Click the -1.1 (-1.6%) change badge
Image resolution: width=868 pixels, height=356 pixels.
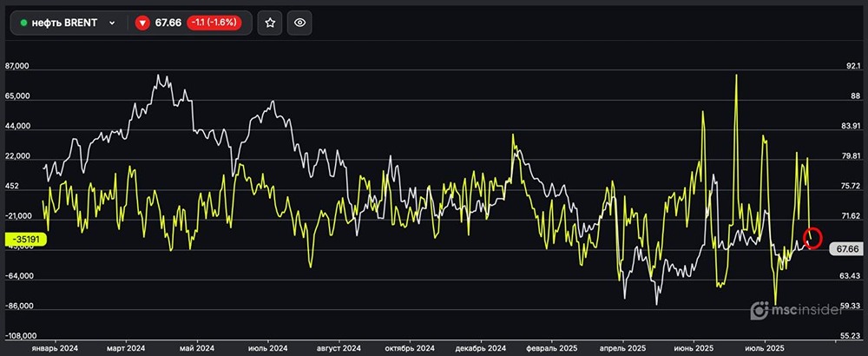pos(214,23)
